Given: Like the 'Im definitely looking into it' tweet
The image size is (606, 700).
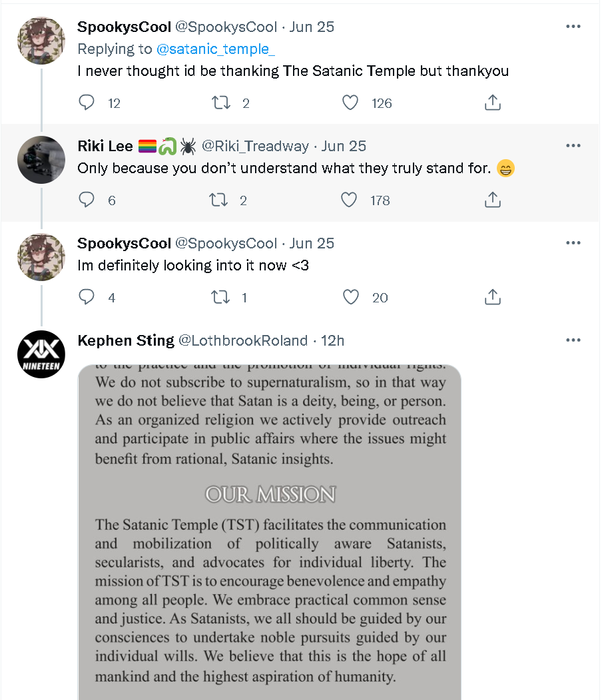Looking at the screenshot, I should [x=351, y=297].
